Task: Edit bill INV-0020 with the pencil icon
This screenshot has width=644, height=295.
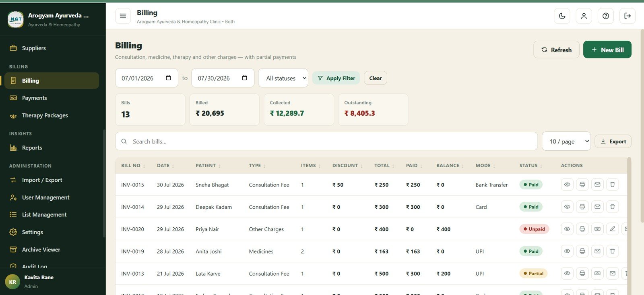Action: pyautogui.click(x=613, y=229)
